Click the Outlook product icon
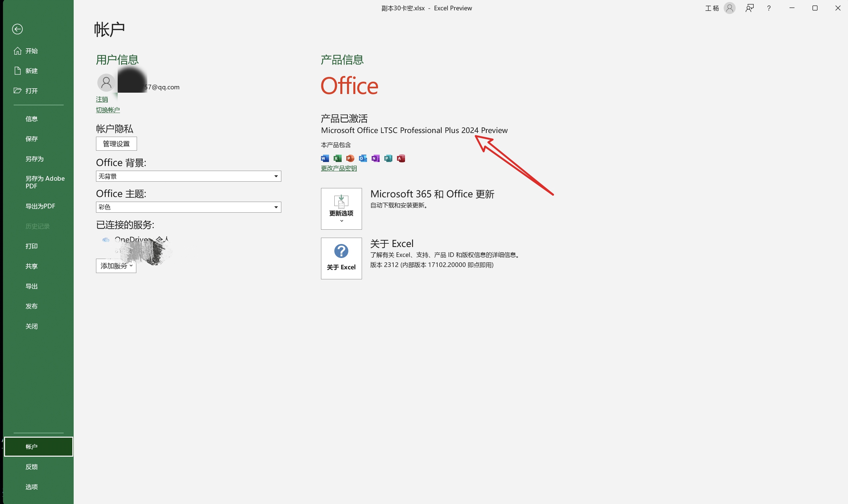 (363, 158)
